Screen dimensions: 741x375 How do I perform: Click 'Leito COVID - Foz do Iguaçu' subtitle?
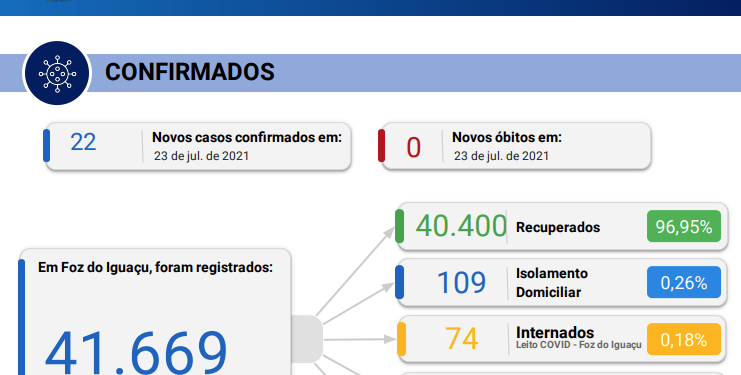click(x=578, y=345)
